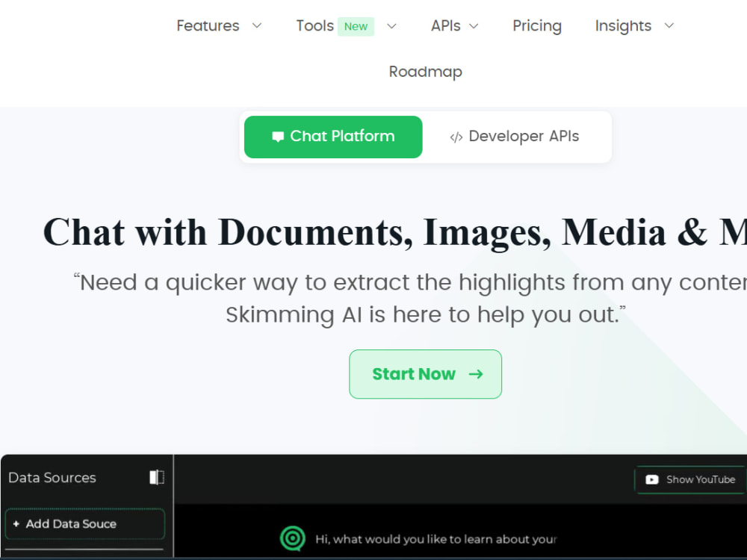
Task: Open the Tools menu
Action: [x=314, y=25]
